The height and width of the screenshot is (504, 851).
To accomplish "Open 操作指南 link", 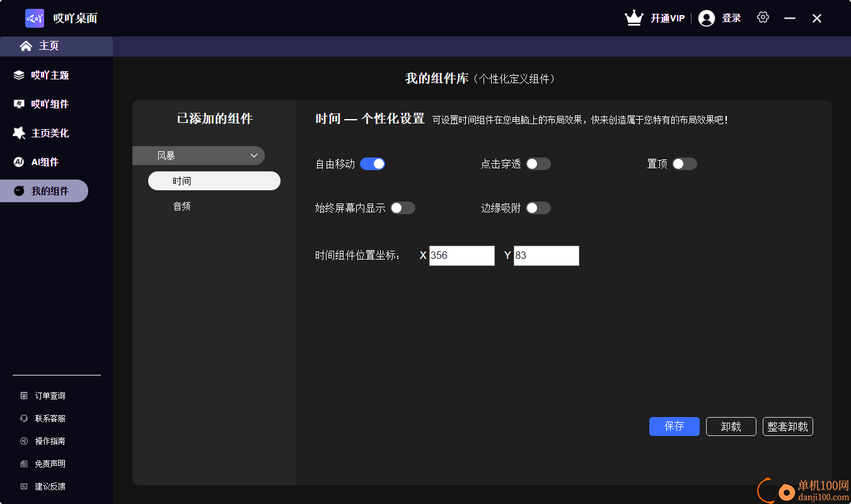I will pyautogui.click(x=50, y=441).
